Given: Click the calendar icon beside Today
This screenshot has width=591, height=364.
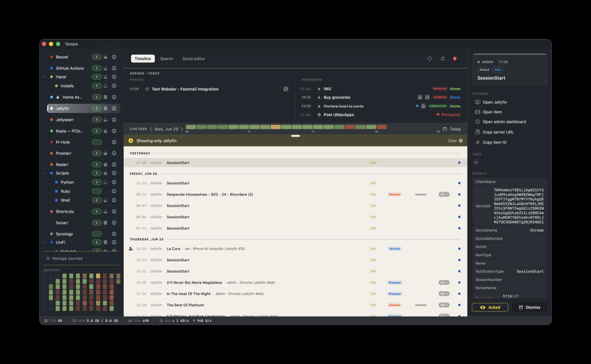Looking at the screenshot, I should pyautogui.click(x=445, y=129).
